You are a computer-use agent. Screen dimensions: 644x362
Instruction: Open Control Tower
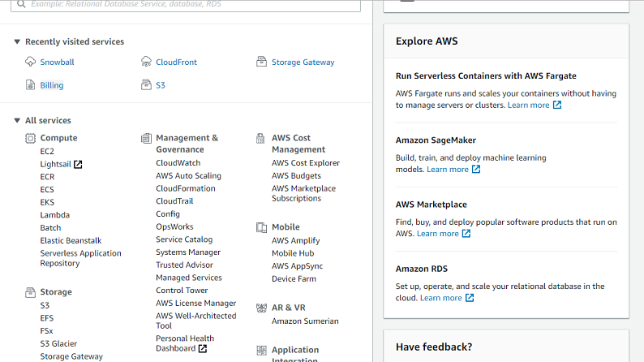tap(182, 290)
